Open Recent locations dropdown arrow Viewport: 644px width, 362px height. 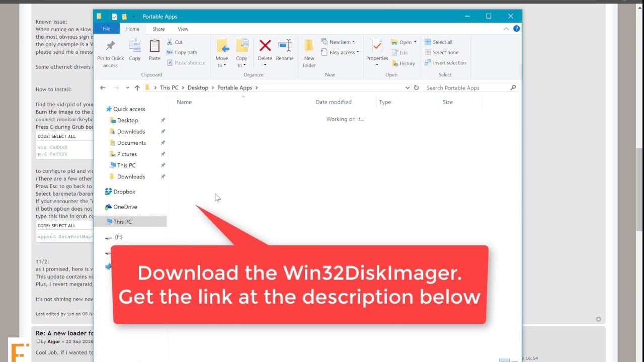point(128,87)
